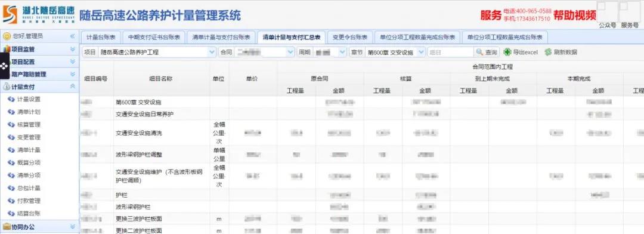644x234 pixels.
Task: Select the 更换三波护栏板面 row
Action: tap(361, 219)
